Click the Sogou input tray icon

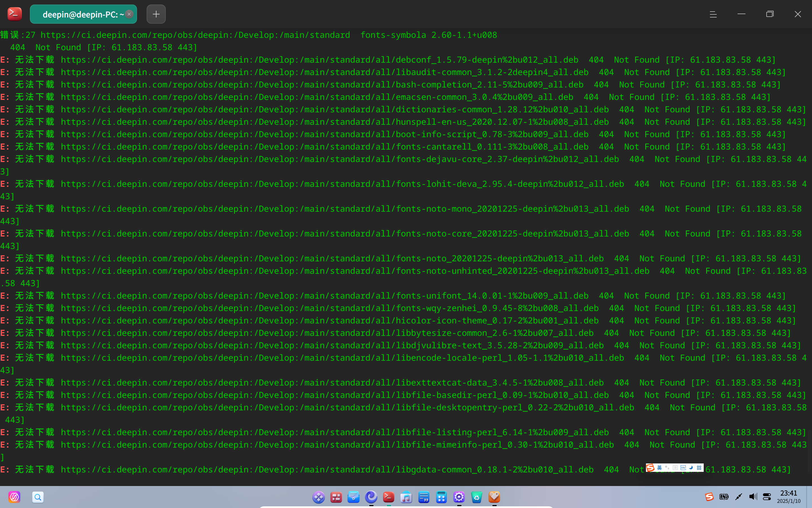coord(709,497)
